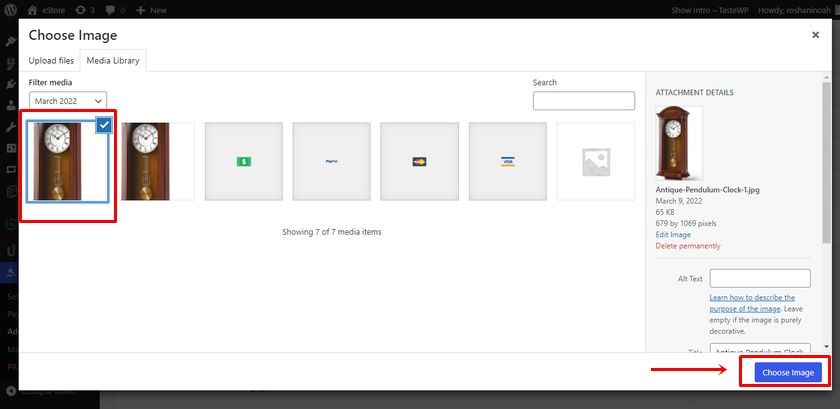Image resolution: width=840 pixels, height=409 pixels.
Task: Close the Choose Image dialog
Action: [x=815, y=35]
